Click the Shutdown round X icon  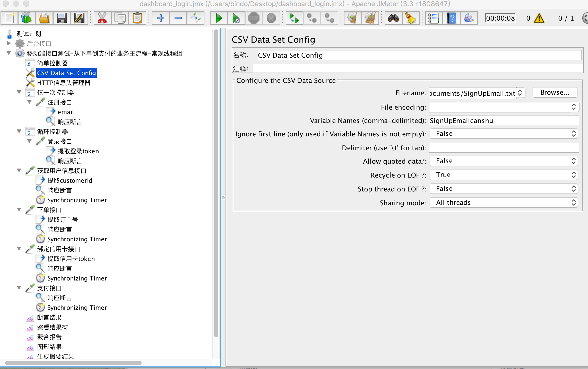point(271,18)
